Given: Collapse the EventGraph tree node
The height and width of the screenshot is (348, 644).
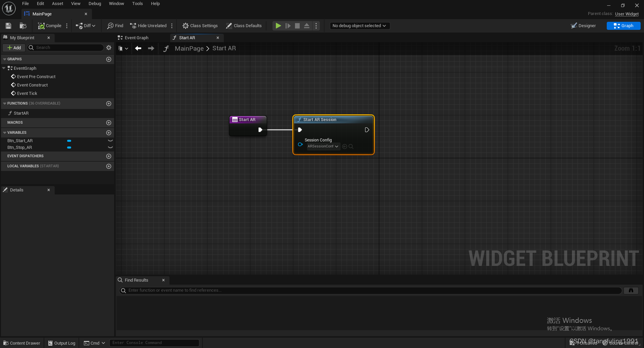Looking at the screenshot, I should click(x=4, y=68).
